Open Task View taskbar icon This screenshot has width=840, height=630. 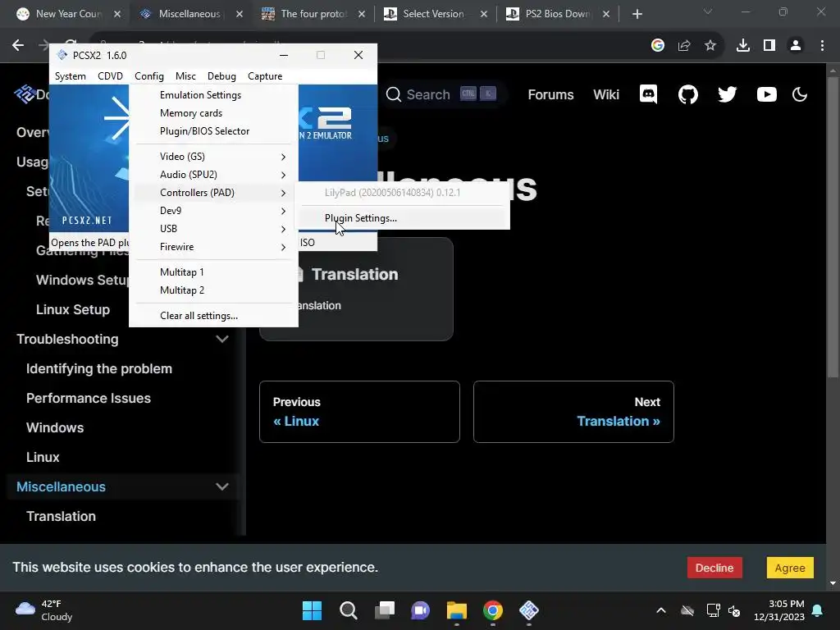click(384, 610)
